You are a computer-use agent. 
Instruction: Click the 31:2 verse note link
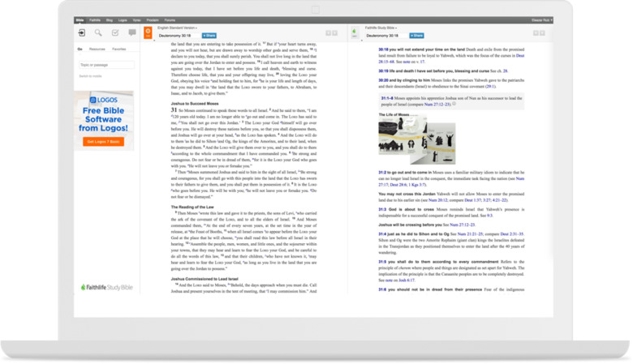pos(382,173)
